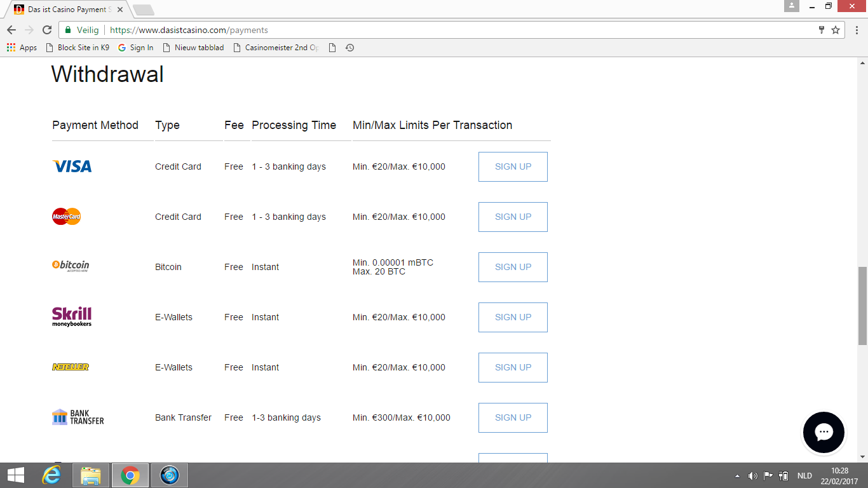Click the Min. €300/Max. €10,000 text

pos(402,417)
